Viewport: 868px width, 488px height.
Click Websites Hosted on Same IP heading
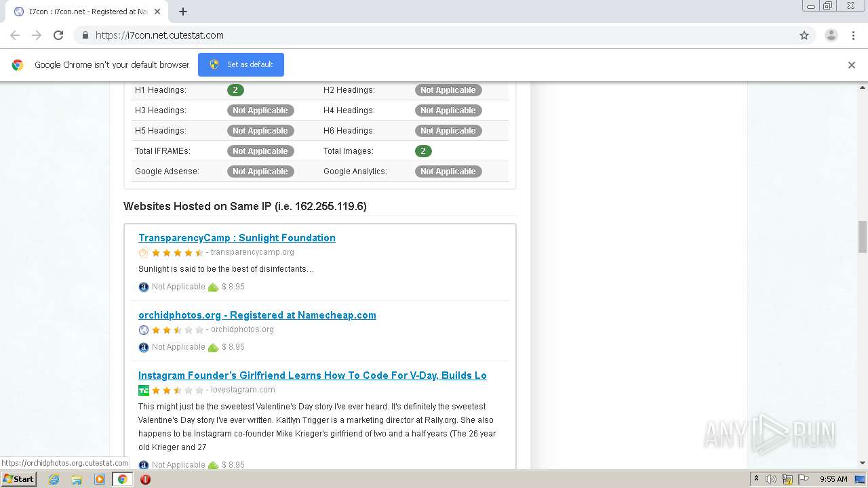pyautogui.click(x=245, y=206)
